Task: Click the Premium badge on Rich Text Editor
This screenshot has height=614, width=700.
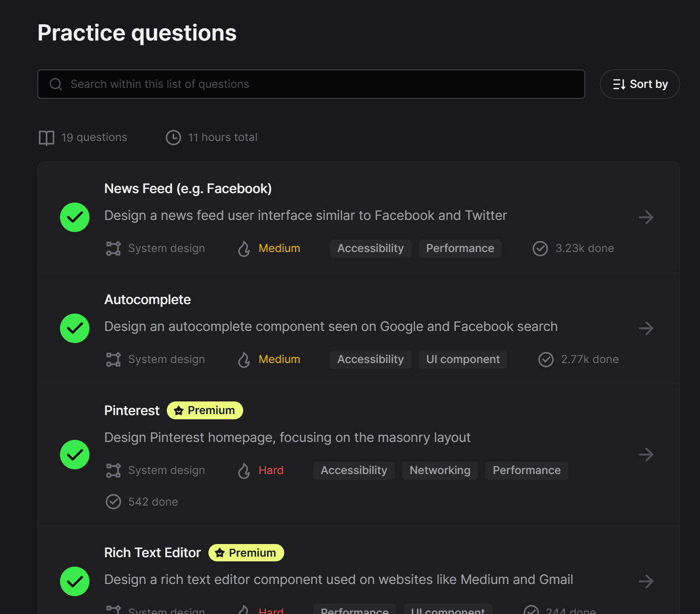Action: (x=246, y=552)
